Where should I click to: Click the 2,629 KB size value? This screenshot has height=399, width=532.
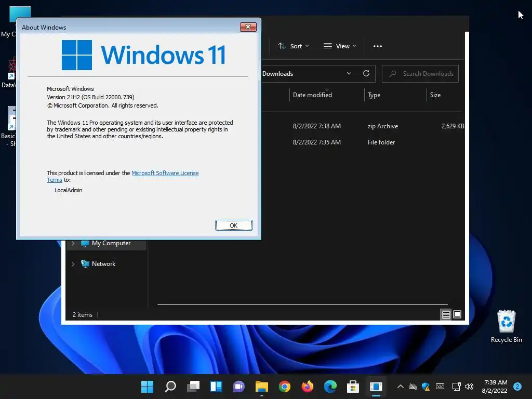[453, 126]
